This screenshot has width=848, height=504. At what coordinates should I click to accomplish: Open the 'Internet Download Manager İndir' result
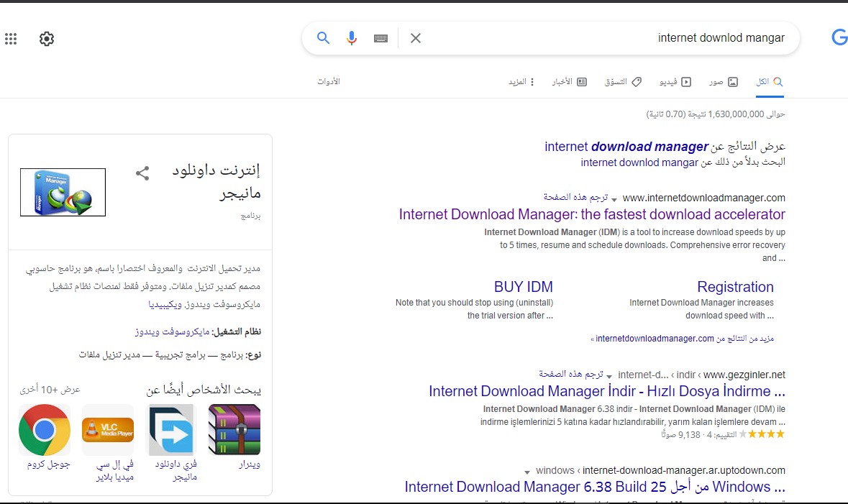(x=607, y=391)
